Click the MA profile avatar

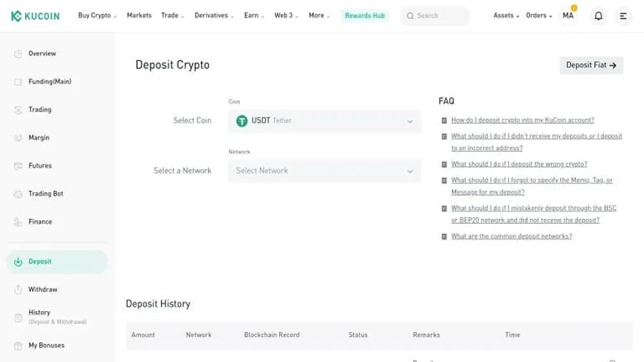click(568, 16)
